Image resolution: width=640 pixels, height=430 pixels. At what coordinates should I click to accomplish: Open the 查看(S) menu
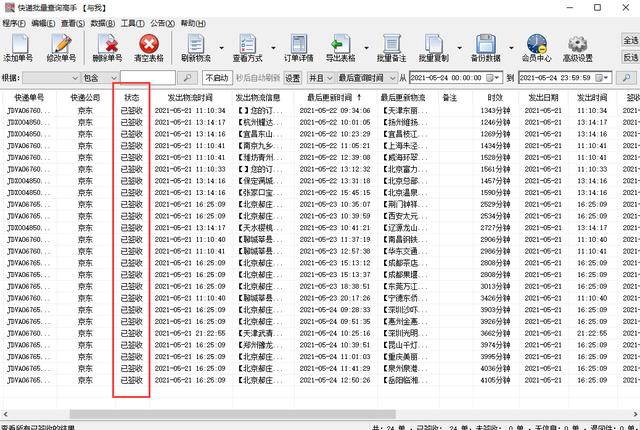coord(73,23)
